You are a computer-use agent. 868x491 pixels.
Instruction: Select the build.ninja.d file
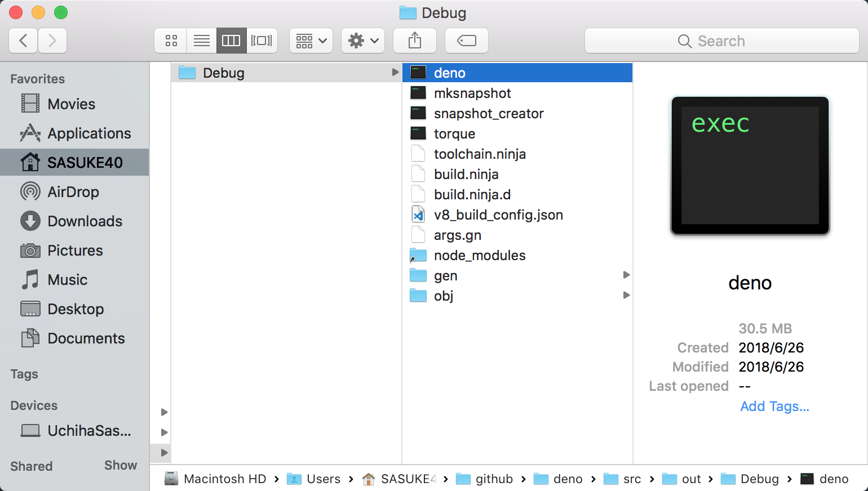tap(517, 194)
